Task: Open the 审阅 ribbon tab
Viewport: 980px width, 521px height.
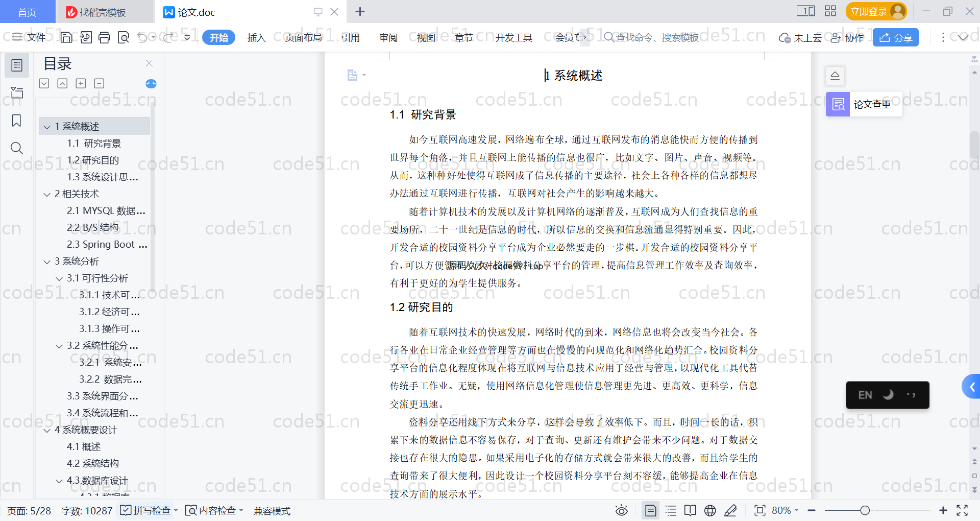Action: click(388, 38)
